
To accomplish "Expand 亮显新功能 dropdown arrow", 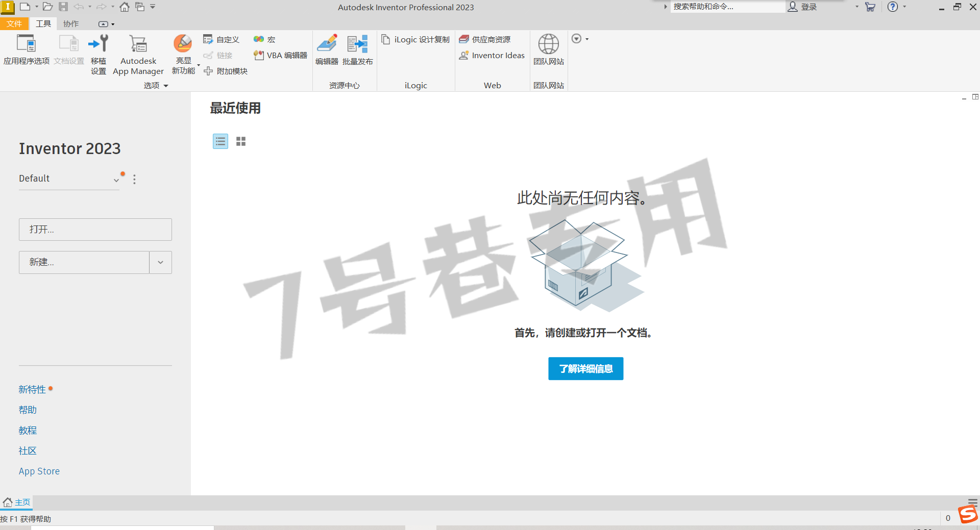I will click(199, 65).
